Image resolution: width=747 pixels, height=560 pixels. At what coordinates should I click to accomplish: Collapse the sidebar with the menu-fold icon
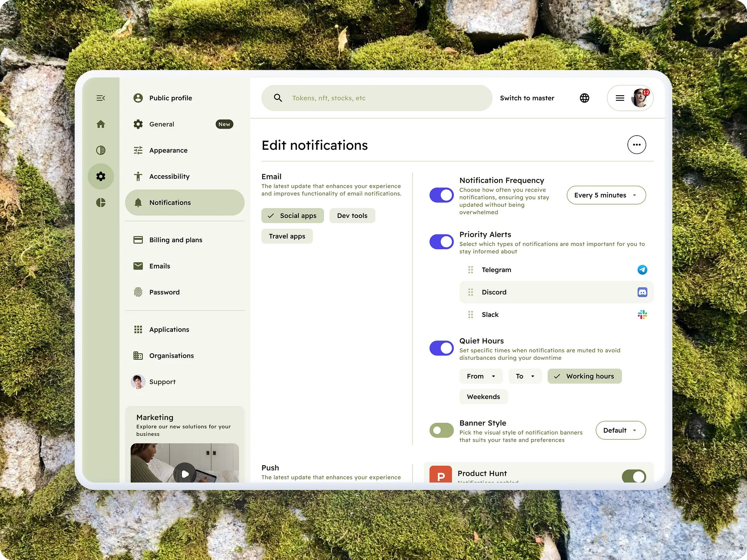[x=101, y=98]
